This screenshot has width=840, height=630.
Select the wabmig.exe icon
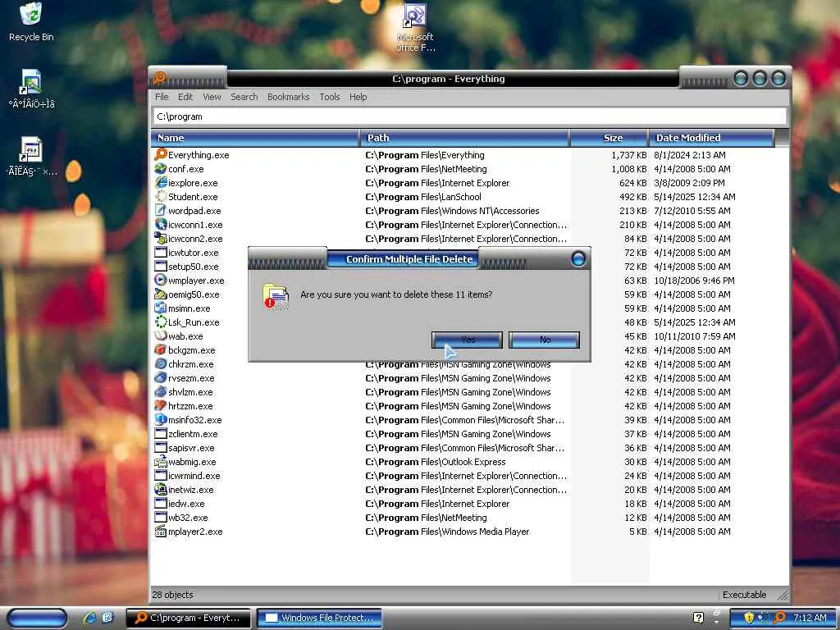point(161,461)
